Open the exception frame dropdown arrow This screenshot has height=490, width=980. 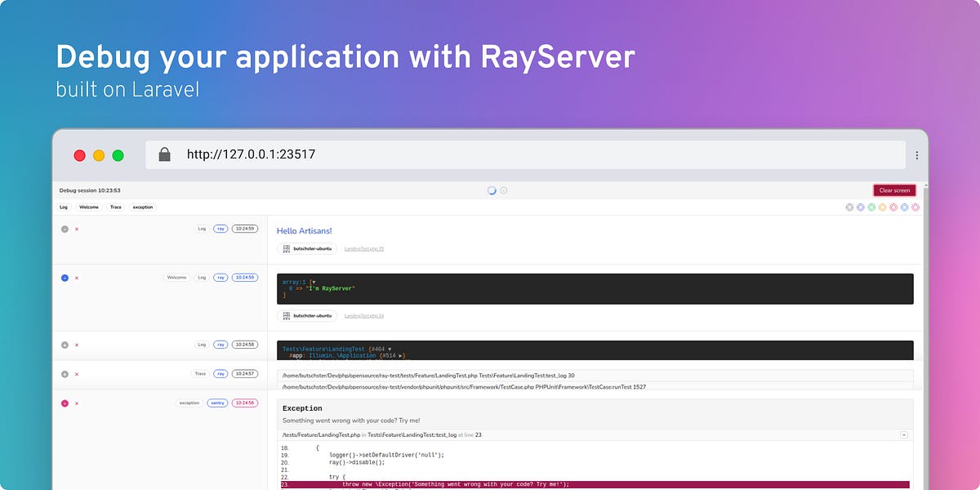coord(904,435)
